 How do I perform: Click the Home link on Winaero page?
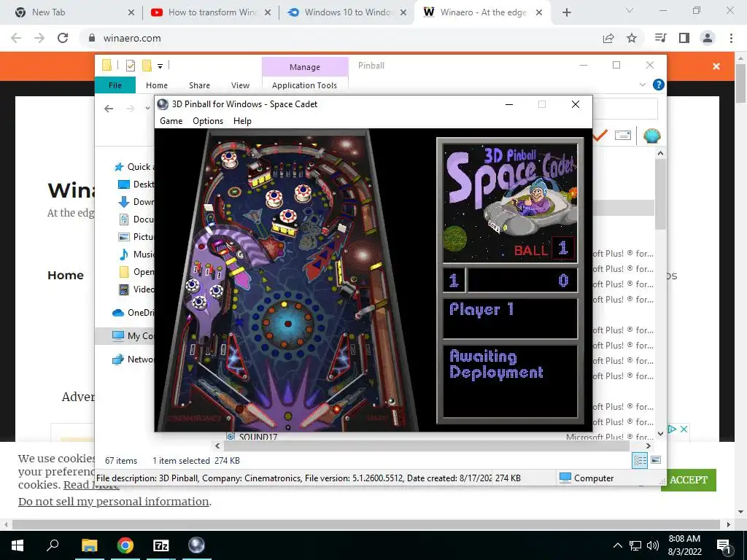pyautogui.click(x=66, y=275)
